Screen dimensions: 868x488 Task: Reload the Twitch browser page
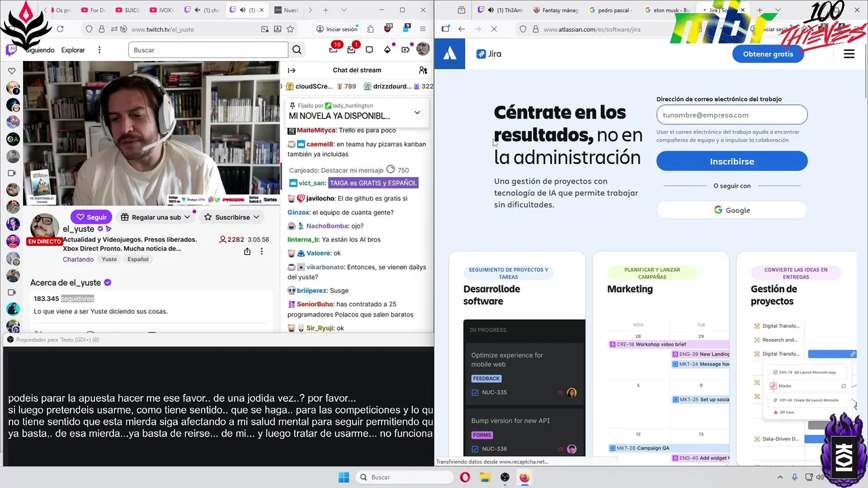click(x=60, y=29)
